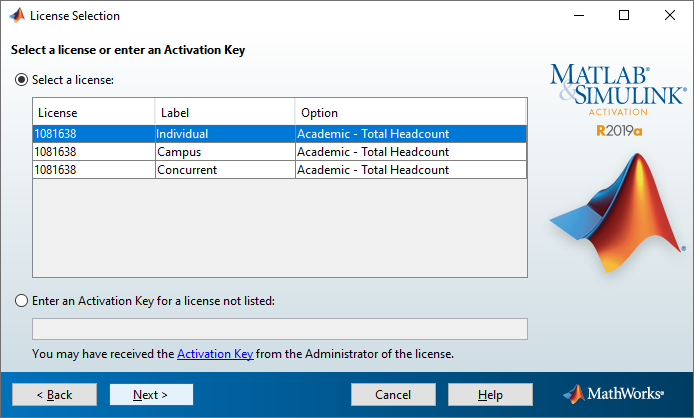Click the Activation Key text field
The width and height of the screenshot is (694, 418).
pos(280,329)
